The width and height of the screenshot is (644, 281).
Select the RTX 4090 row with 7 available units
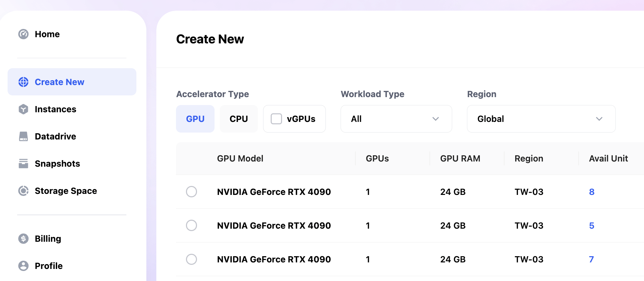pyautogui.click(x=191, y=259)
